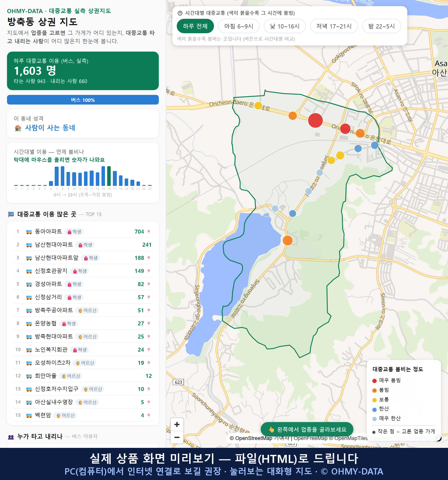Click the 1,603 명 daily ridership figure
448x480 pixels.
[35, 71]
